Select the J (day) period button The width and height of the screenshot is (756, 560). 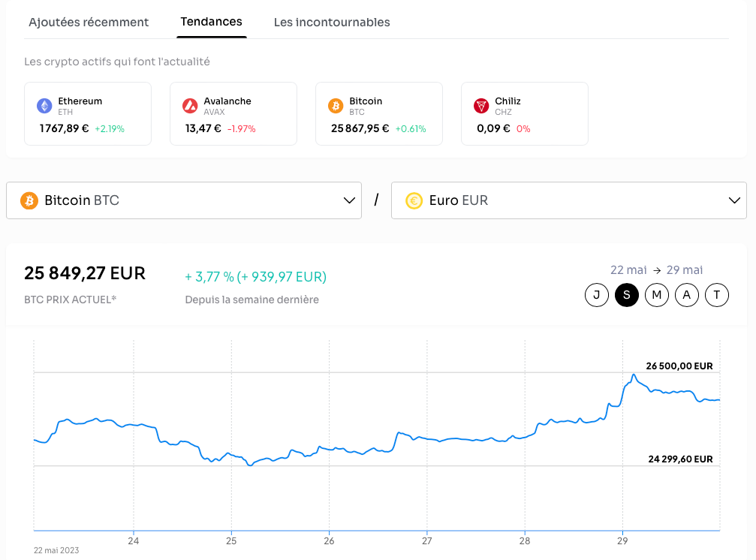[597, 295]
